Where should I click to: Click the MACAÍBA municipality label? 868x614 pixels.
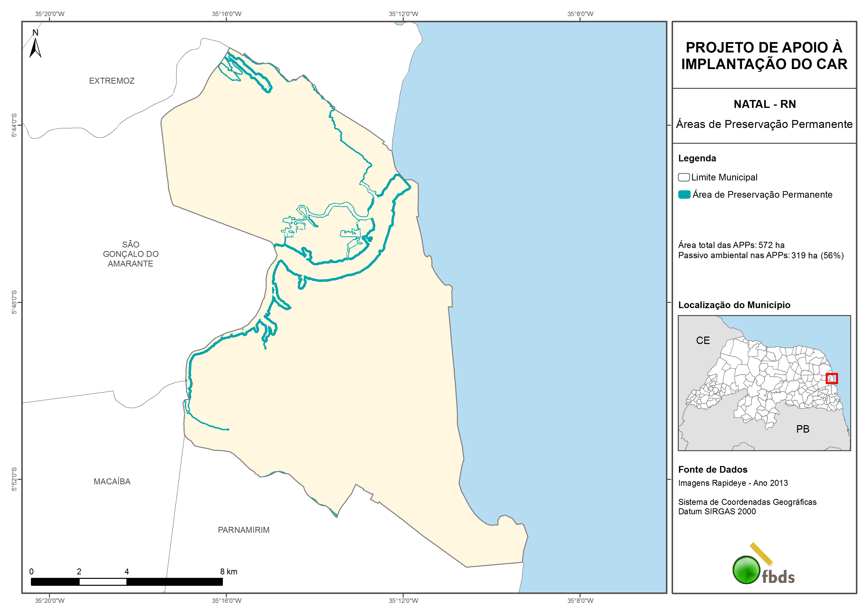[x=112, y=481]
